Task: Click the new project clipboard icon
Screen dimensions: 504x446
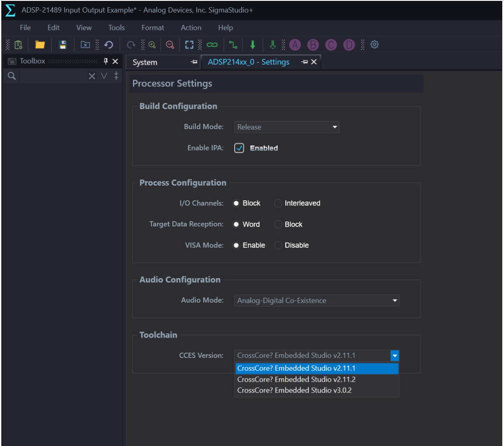Action: click(19, 45)
